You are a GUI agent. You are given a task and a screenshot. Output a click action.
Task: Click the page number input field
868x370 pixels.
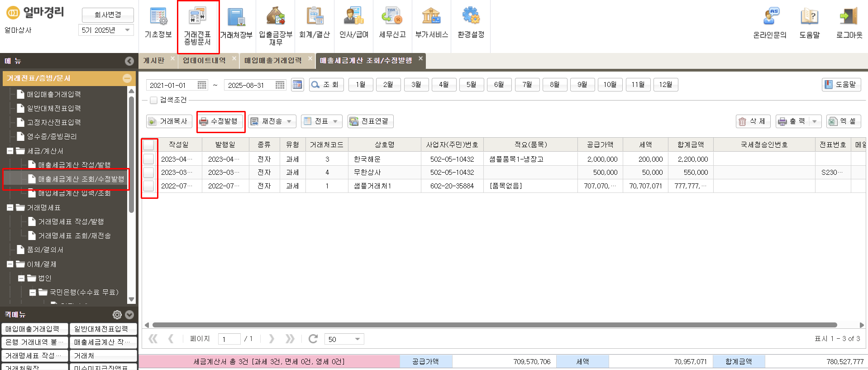pos(229,339)
